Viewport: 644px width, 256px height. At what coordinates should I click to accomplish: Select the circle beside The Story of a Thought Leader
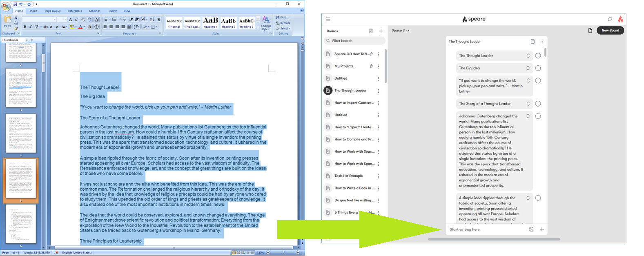pyautogui.click(x=538, y=104)
